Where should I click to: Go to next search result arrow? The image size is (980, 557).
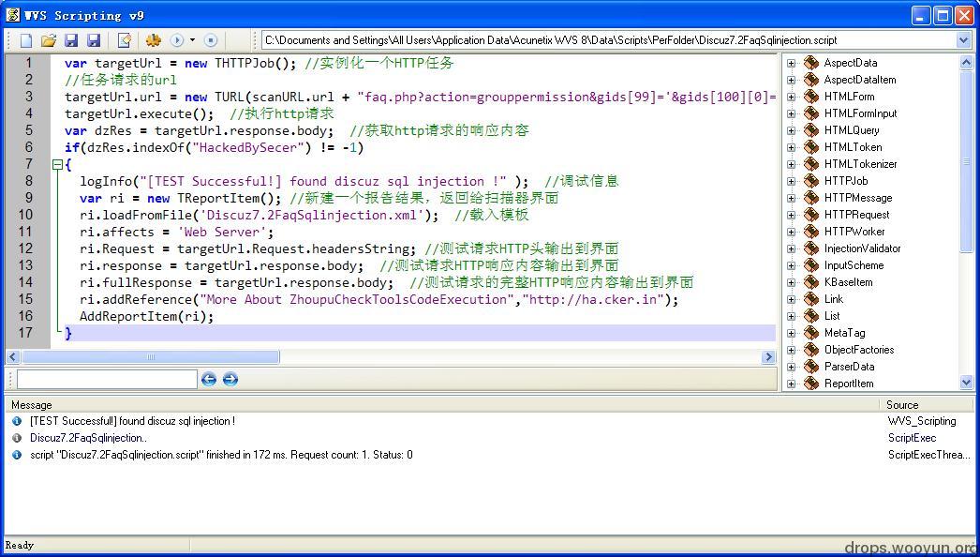(230, 379)
